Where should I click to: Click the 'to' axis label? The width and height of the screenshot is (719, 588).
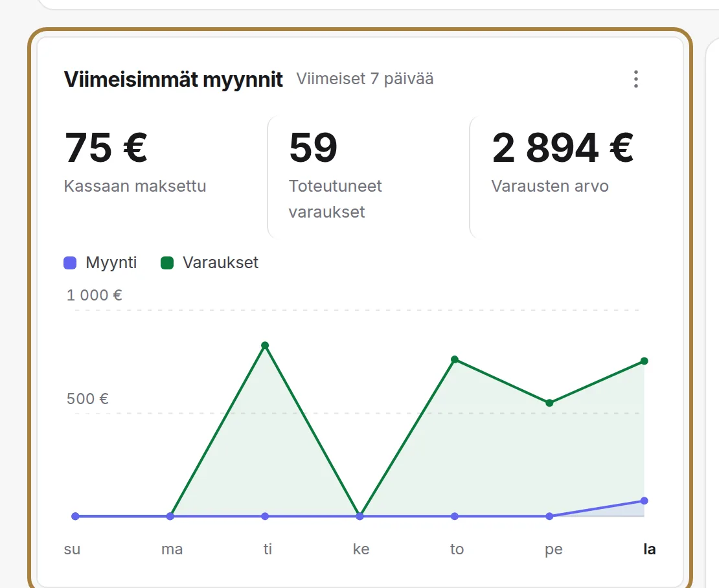(x=457, y=548)
